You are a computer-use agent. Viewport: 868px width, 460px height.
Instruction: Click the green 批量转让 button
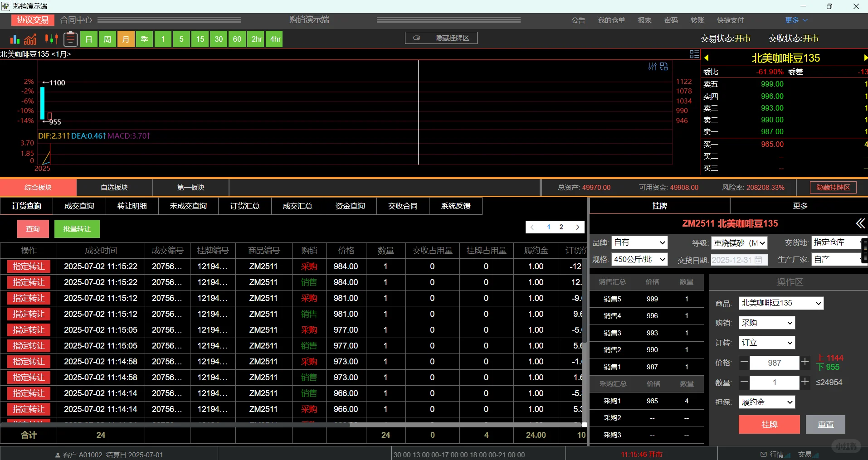pos(77,229)
